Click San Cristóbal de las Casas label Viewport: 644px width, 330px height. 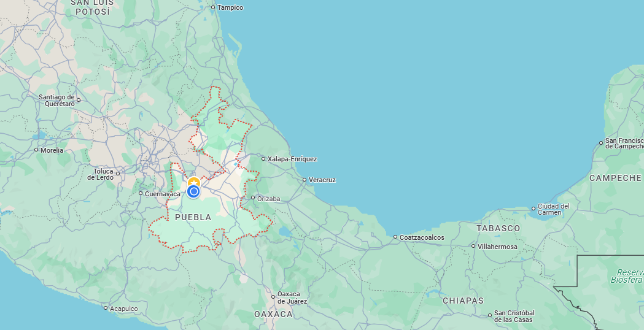pos(513,316)
